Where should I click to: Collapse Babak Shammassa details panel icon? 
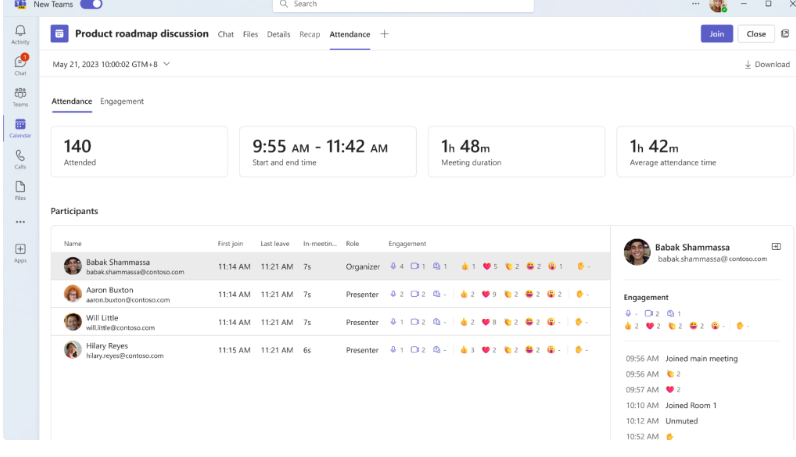776,246
